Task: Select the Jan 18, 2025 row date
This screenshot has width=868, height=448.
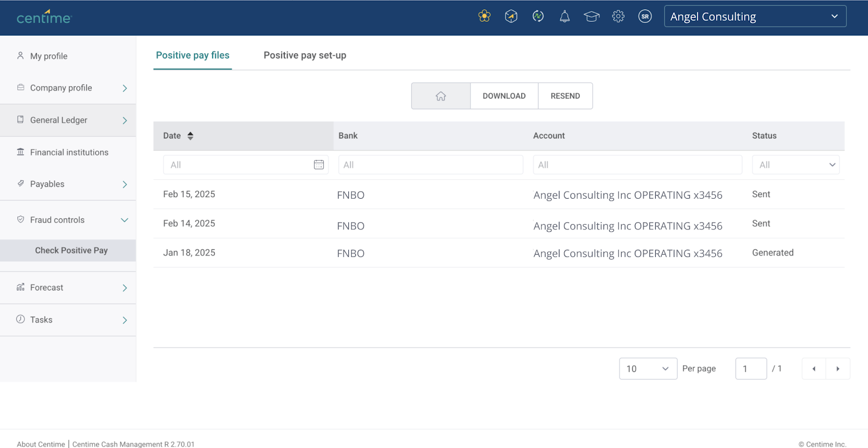Action: [x=189, y=253]
